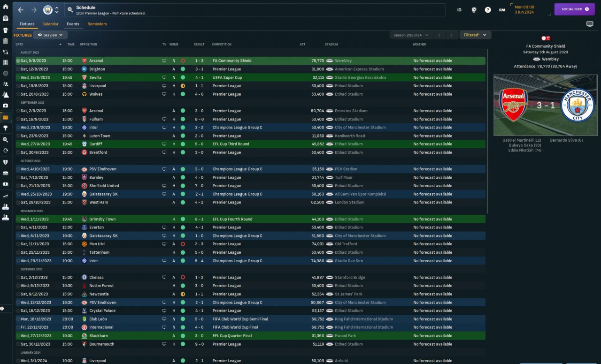Sort by the ATT column header
The width and height of the screenshot is (601, 364).
(302, 45)
